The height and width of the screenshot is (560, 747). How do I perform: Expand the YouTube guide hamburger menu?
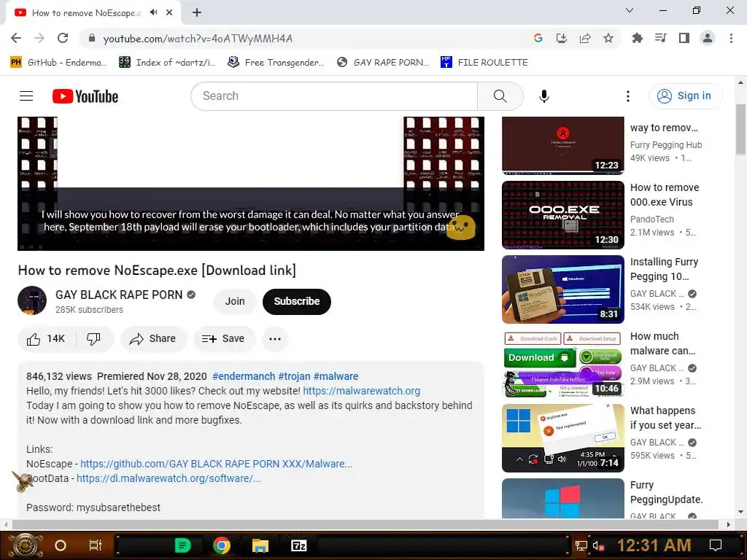click(26, 96)
